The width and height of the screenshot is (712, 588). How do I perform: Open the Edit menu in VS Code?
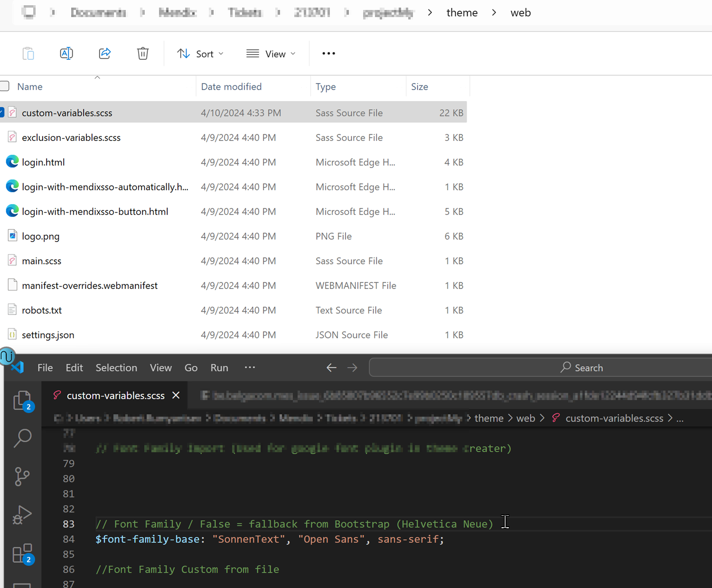point(74,368)
